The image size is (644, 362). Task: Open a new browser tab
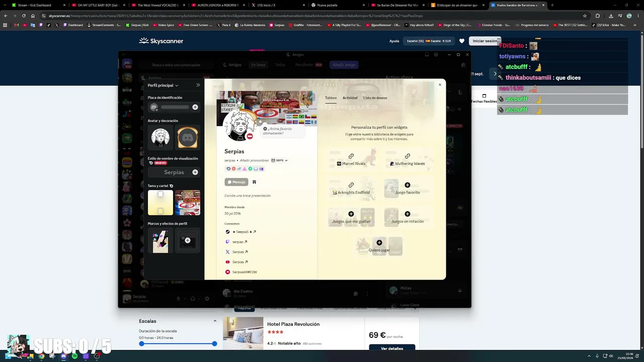click(x=552, y=5)
